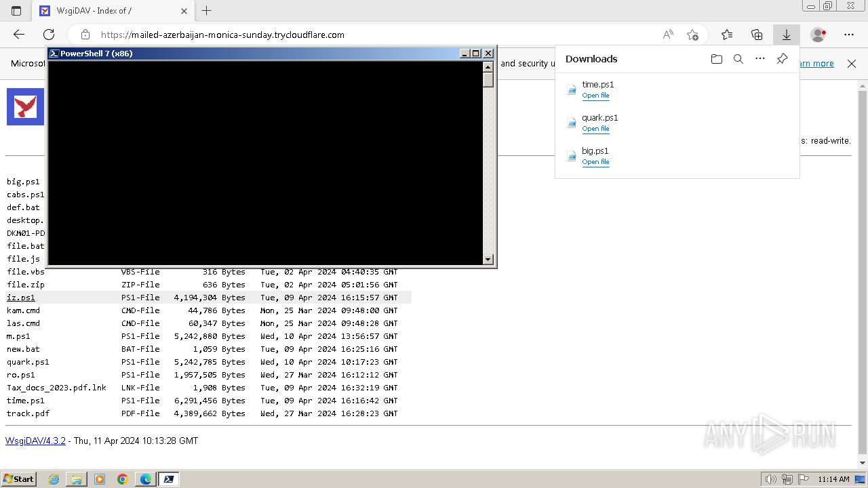Toggle the Downloads toolbar button
Image resolution: width=868 pixels, height=488 pixels.
[787, 35]
